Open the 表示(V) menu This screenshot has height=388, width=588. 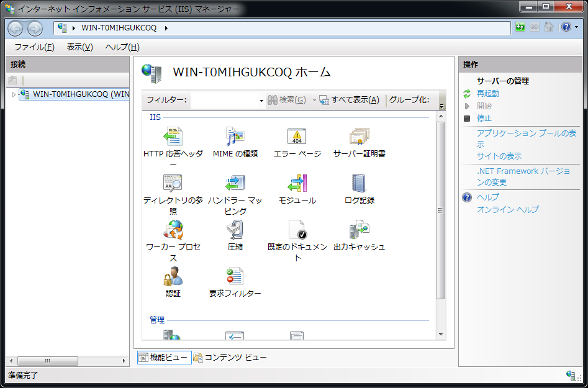pos(79,47)
